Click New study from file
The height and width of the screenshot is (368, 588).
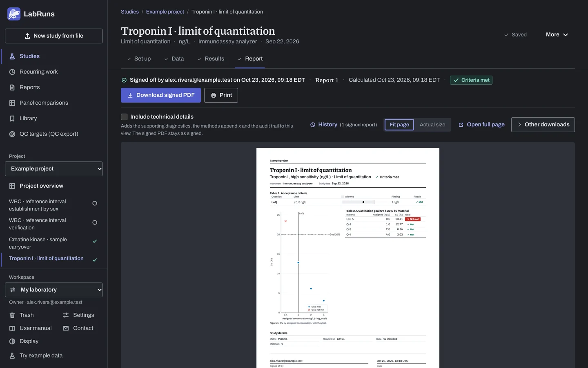pos(53,36)
